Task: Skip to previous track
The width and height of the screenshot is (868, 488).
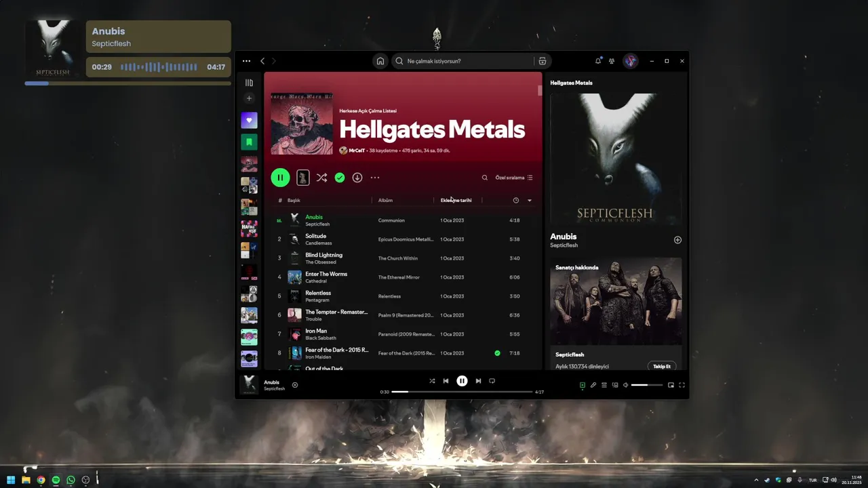Action: [x=446, y=381]
